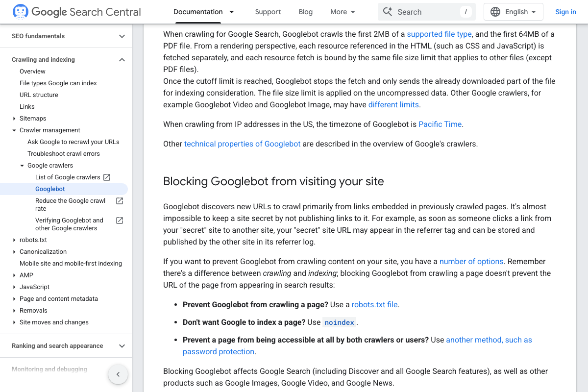Open the List of Google crawlers item

pyautogui.click(x=68, y=177)
